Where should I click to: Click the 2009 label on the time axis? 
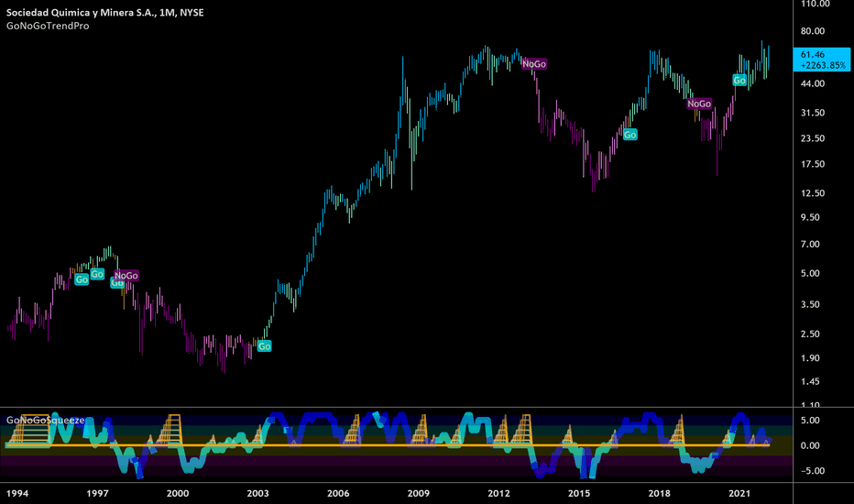click(x=418, y=493)
